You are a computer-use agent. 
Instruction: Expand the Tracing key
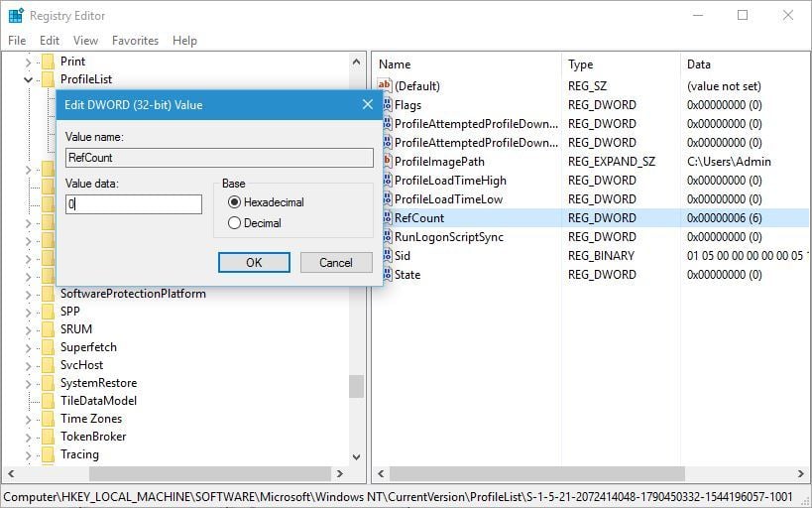pyautogui.click(x=28, y=455)
